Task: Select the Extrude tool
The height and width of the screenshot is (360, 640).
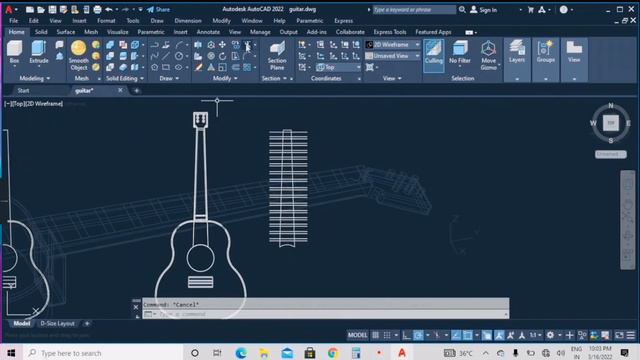Action: tap(39, 52)
